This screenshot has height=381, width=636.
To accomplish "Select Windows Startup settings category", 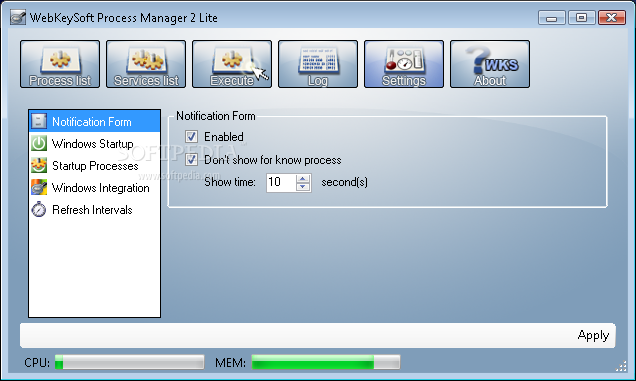I will coord(95,144).
